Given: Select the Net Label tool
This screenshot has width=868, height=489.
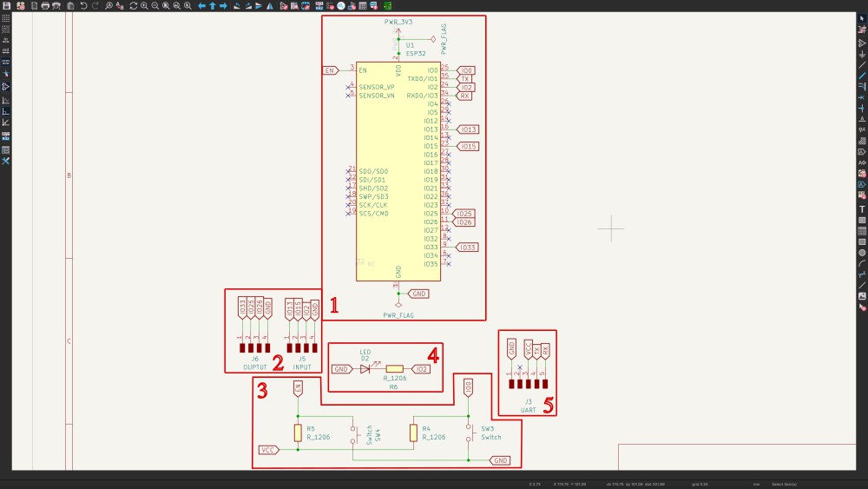Looking at the screenshot, I should click(862, 119).
